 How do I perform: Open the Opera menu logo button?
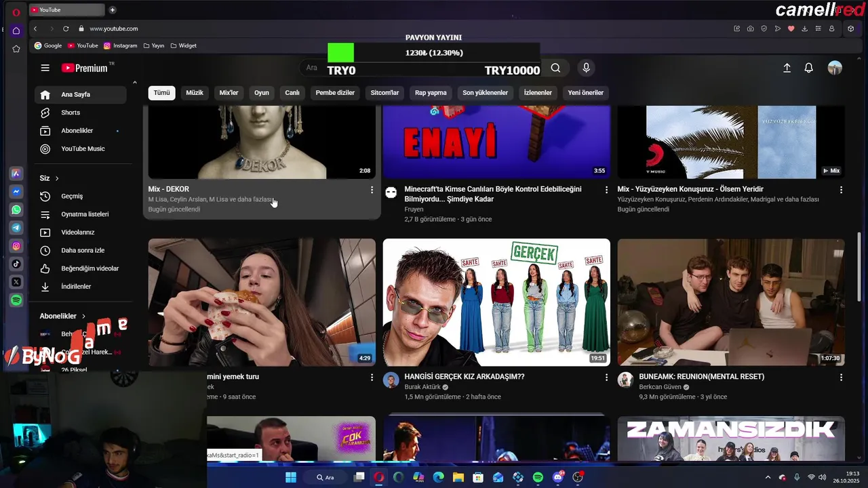point(16,12)
